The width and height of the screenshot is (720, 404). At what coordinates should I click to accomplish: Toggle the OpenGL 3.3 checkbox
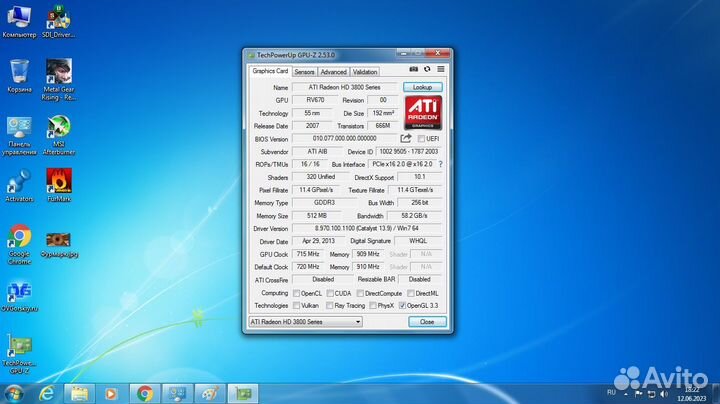tap(402, 305)
